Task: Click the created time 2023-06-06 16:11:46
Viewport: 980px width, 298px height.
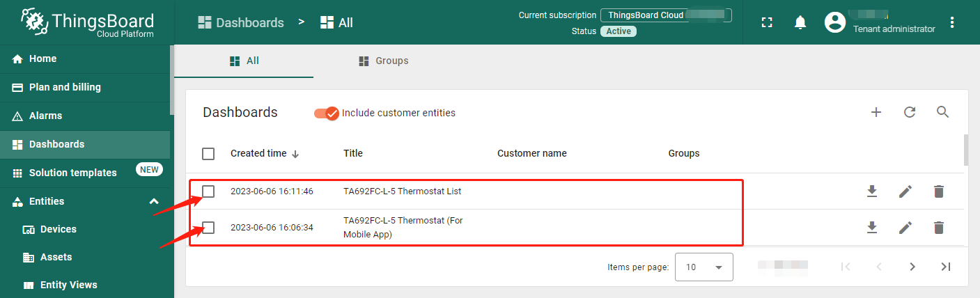Action: click(x=272, y=191)
